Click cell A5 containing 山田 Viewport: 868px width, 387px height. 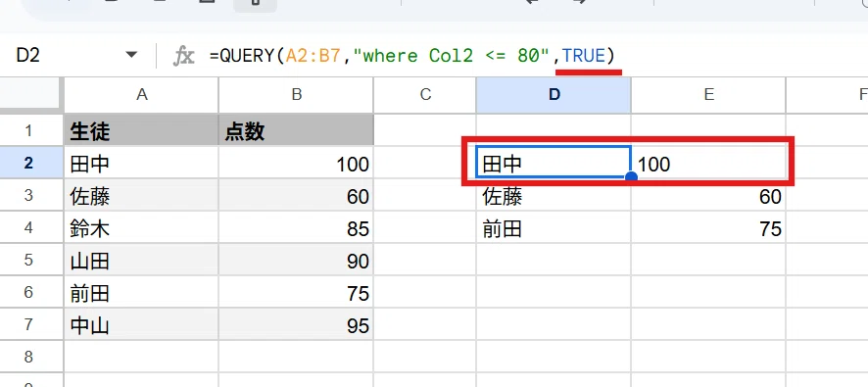[142, 261]
